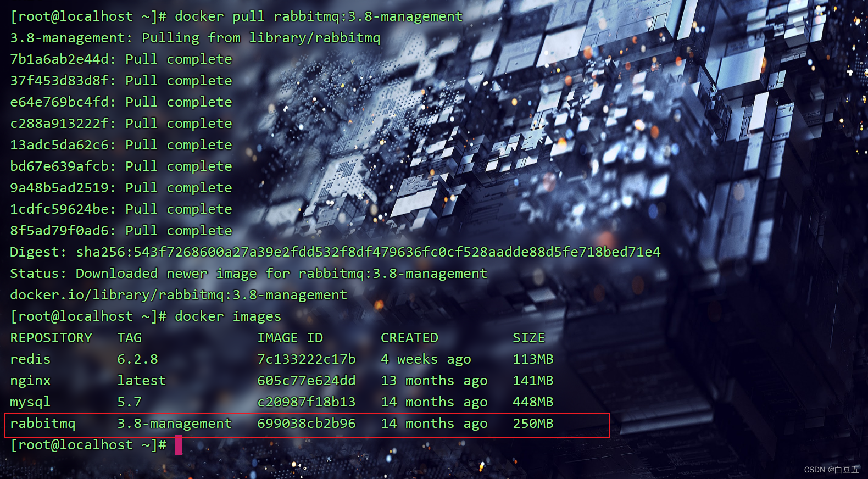This screenshot has height=479, width=868.
Task: Click the docker pull rabbitmq:3.8-management command line
Action: click(236, 16)
